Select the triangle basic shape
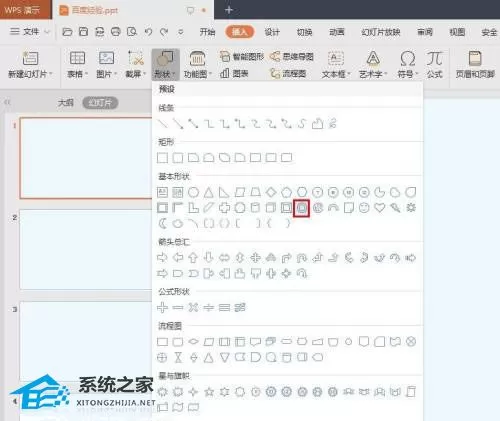Viewport: 500px width, 421px height. pyautogui.click(x=209, y=192)
